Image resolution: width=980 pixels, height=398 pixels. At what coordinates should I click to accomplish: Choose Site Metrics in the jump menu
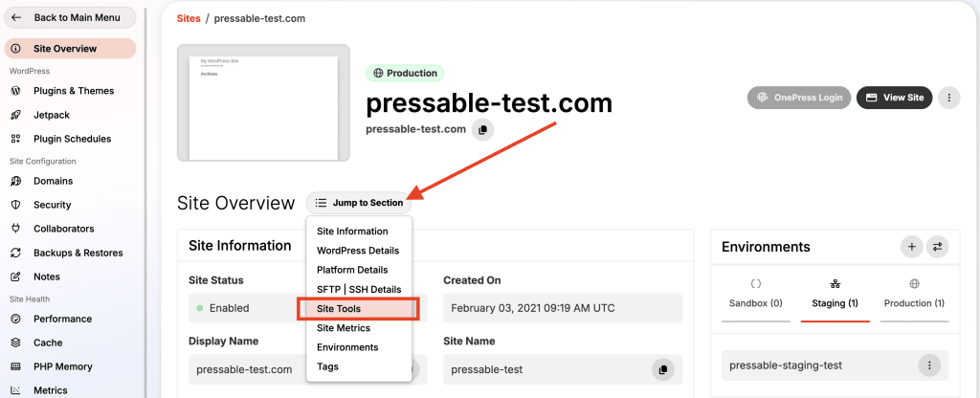(344, 328)
